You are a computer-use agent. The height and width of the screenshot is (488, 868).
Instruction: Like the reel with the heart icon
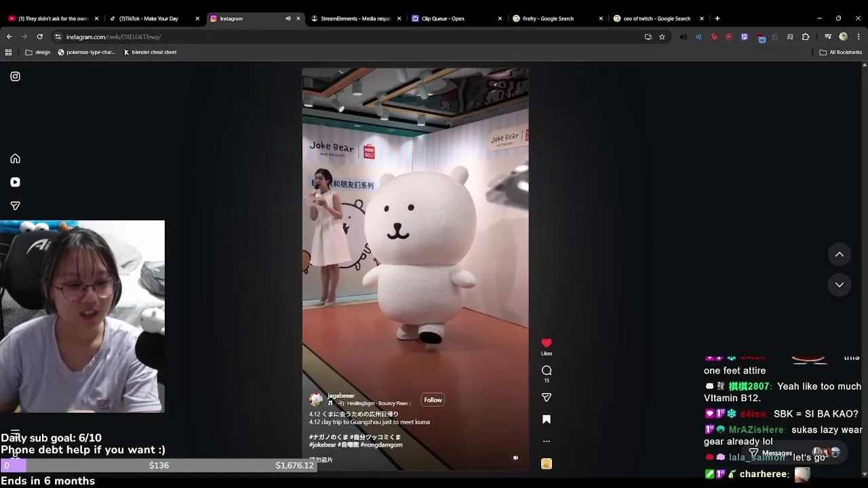click(x=547, y=343)
